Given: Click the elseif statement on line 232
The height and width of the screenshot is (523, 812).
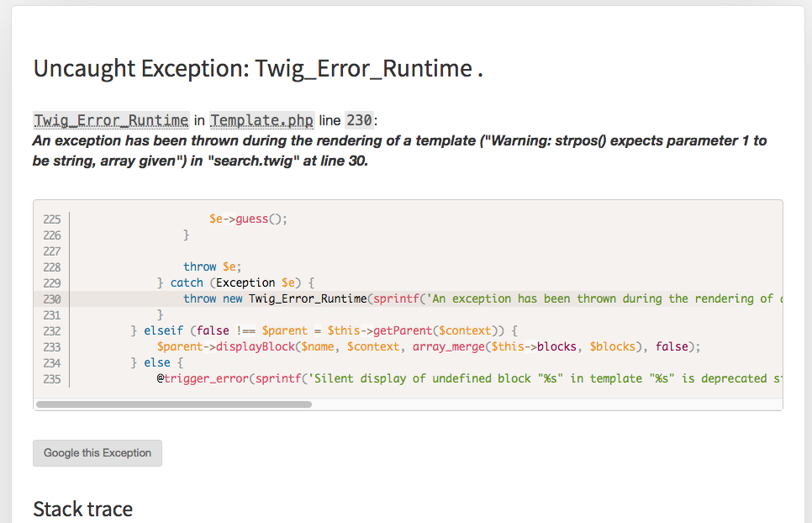Looking at the screenshot, I should click(324, 330).
